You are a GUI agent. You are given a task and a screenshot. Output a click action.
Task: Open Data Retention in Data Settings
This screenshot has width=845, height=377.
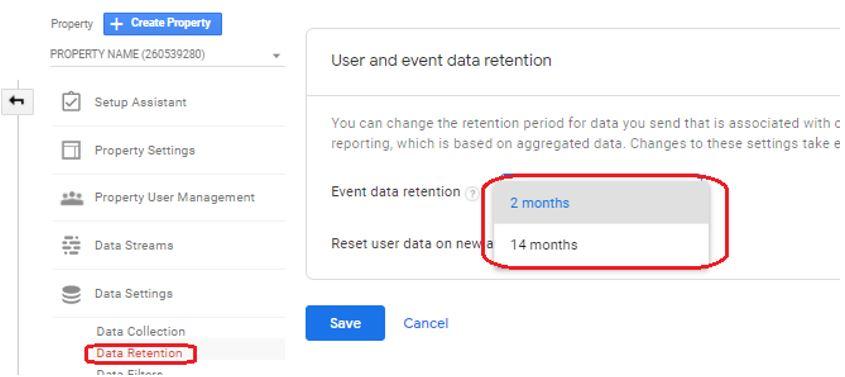click(x=140, y=353)
